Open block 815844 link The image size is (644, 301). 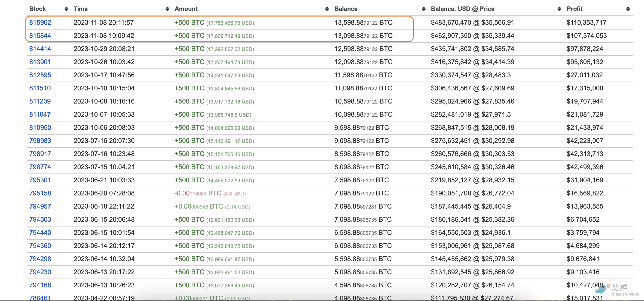point(40,36)
